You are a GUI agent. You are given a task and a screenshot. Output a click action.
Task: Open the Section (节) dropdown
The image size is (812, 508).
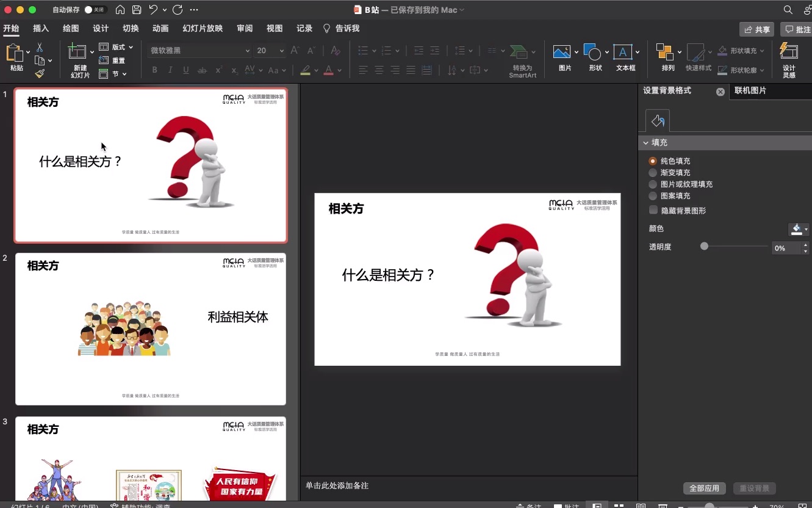coord(112,74)
